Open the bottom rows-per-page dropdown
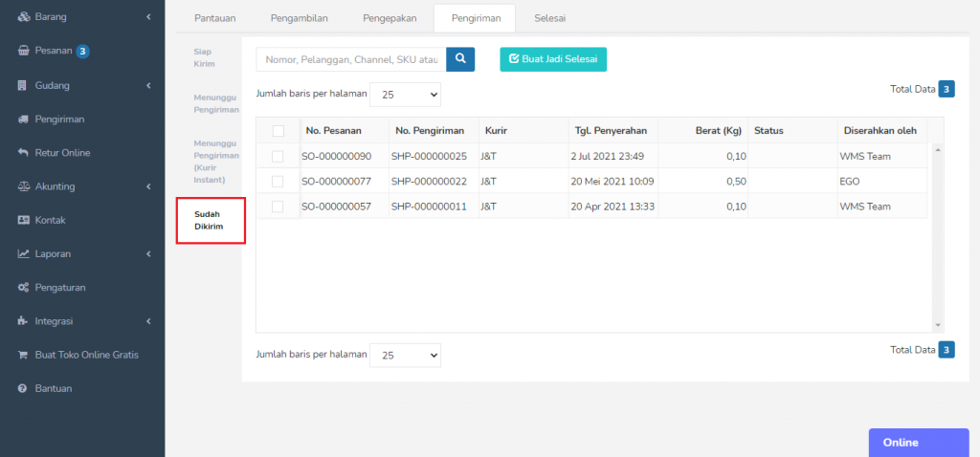This screenshot has width=980, height=457. 405,356
